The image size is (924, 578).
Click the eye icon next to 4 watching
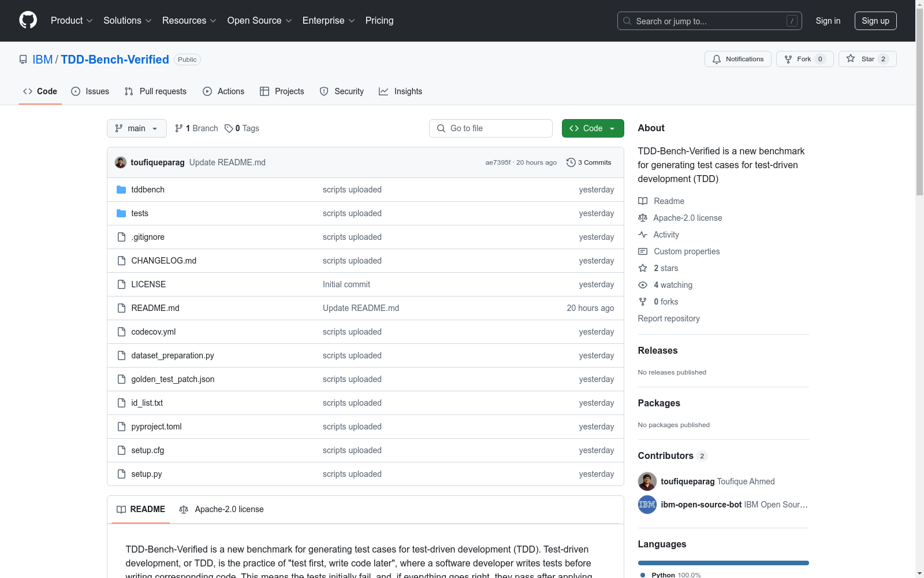pos(643,285)
